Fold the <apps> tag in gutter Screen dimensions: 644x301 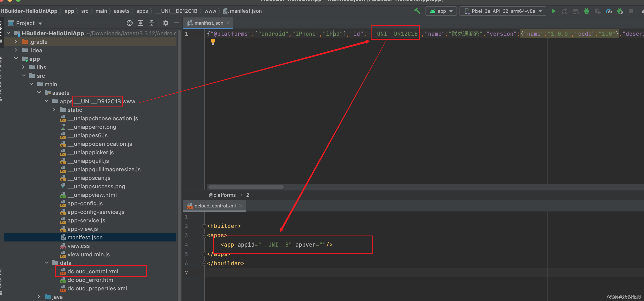204,235
